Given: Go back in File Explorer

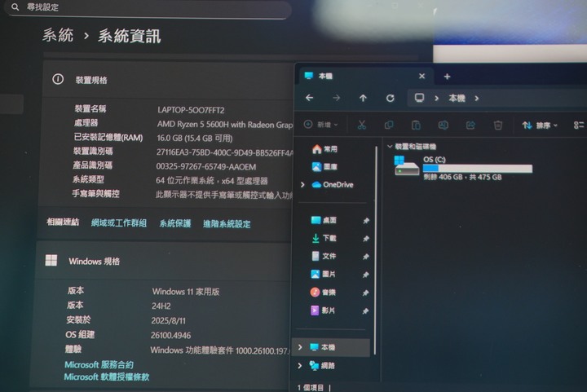Looking at the screenshot, I should click(310, 98).
